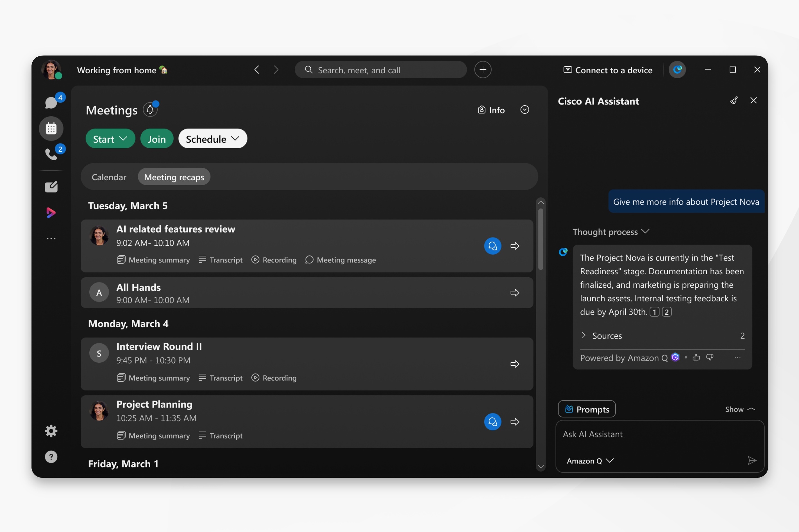799x532 pixels.
Task: Give thumbs down on the AI response
Action: (709, 357)
